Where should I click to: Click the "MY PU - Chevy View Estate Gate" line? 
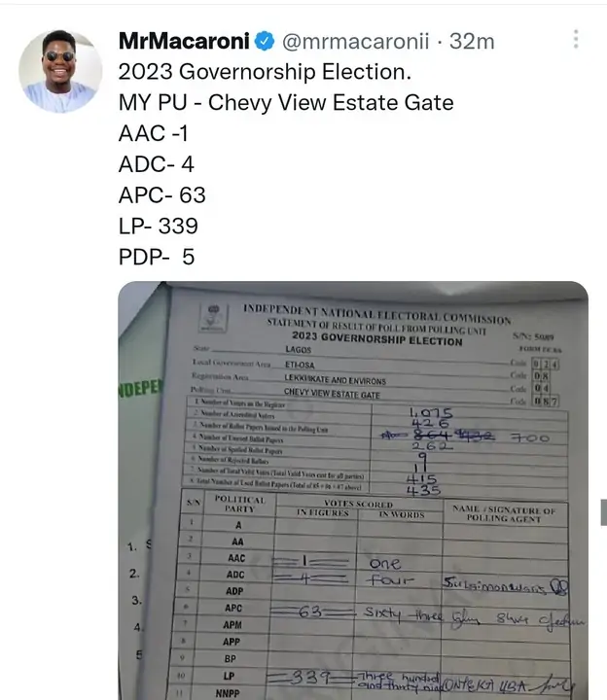[x=286, y=102]
